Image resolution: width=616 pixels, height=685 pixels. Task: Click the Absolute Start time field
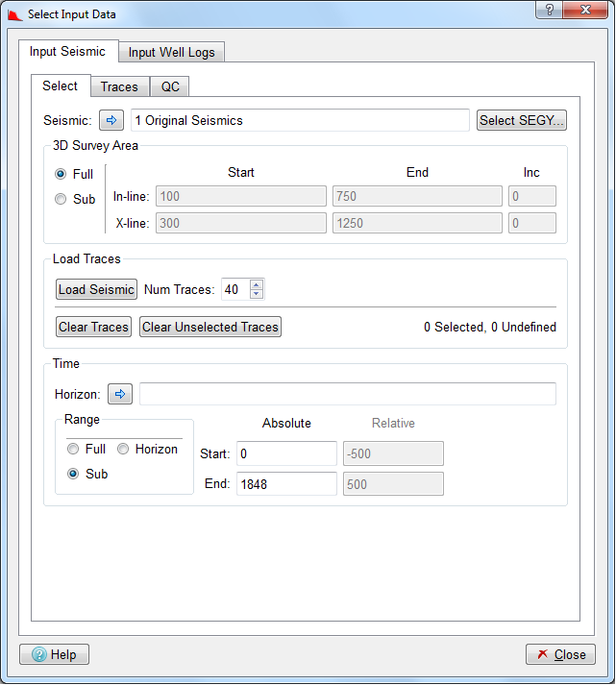pyautogui.click(x=286, y=453)
